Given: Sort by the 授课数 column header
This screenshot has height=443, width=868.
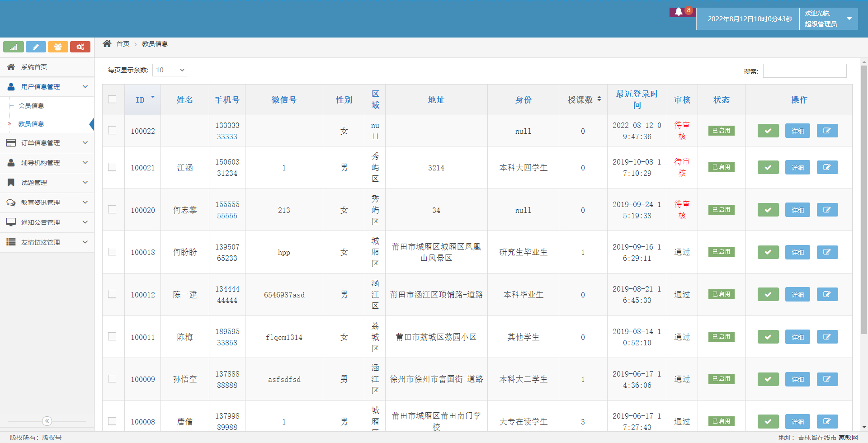Looking at the screenshot, I should 583,99.
